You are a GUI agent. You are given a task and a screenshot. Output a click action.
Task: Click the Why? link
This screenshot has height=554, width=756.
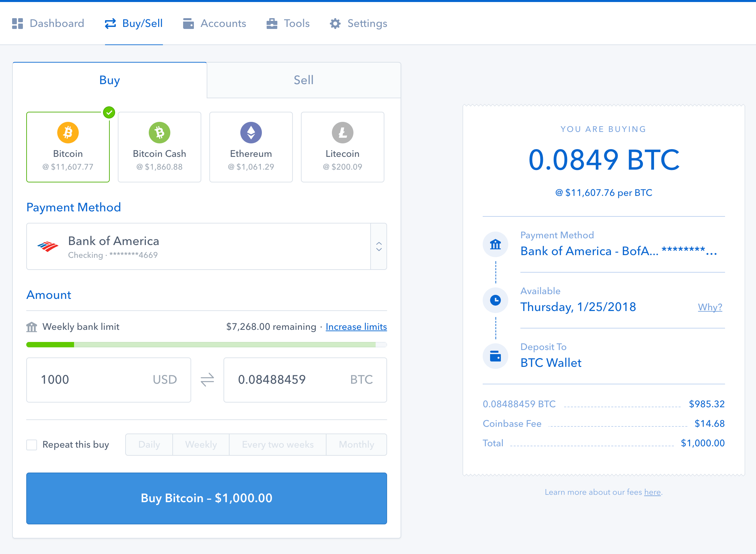710,307
